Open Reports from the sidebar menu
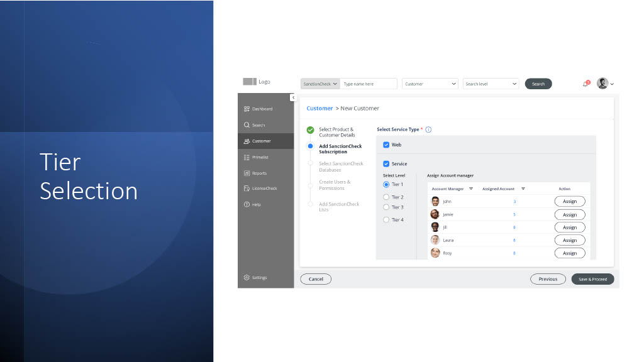Screen dimensions: 644x362 pos(266,173)
